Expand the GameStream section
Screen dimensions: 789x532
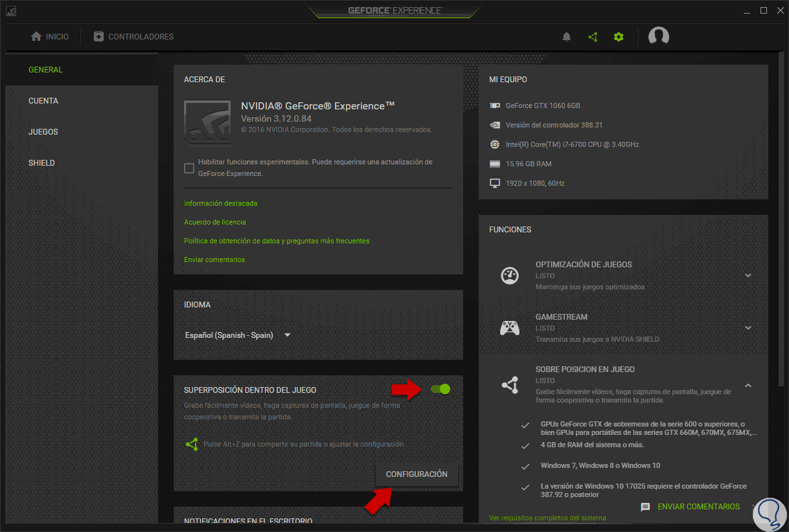point(748,328)
